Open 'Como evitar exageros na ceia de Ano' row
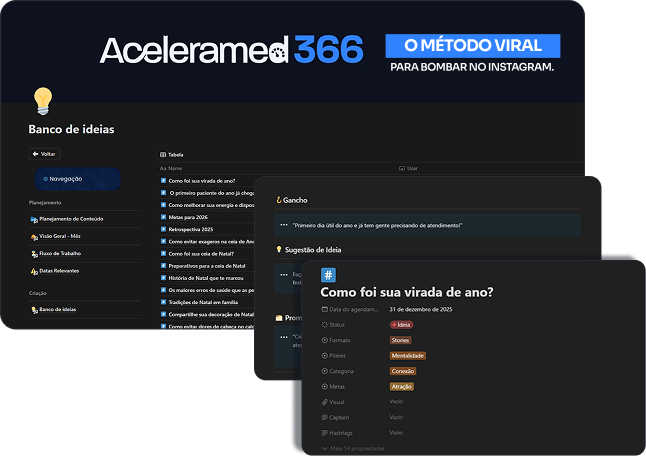This screenshot has height=456, width=646. click(211, 242)
